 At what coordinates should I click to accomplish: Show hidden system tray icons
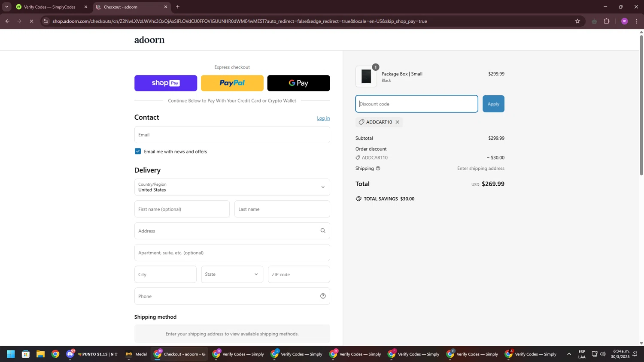click(x=569, y=354)
